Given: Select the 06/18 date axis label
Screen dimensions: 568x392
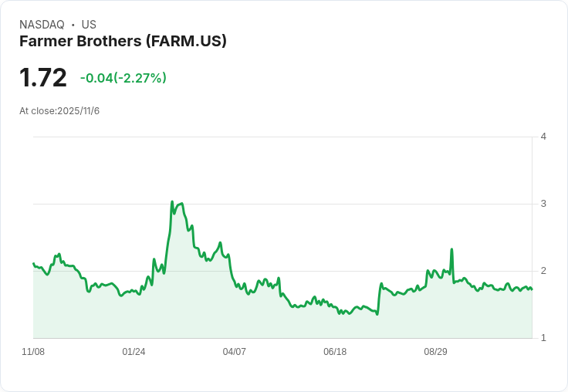Looking at the screenshot, I should point(335,352).
